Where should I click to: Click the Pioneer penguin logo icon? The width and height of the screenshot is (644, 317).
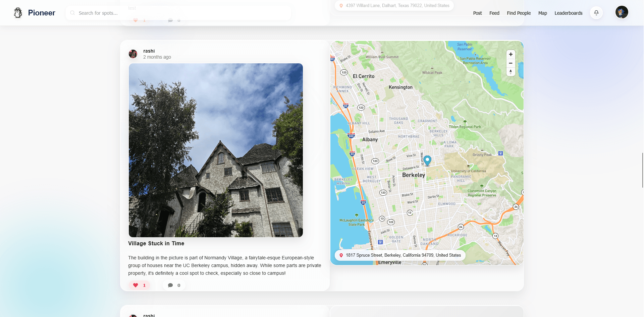pyautogui.click(x=18, y=13)
